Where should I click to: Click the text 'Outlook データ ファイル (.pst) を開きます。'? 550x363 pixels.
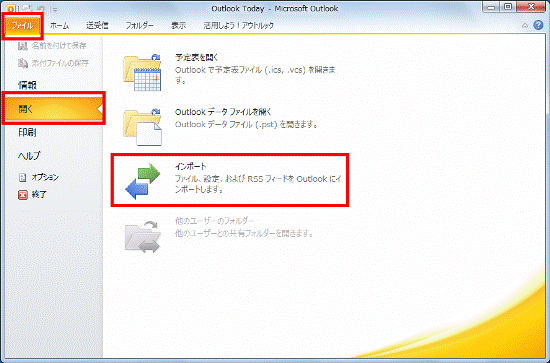246,125
